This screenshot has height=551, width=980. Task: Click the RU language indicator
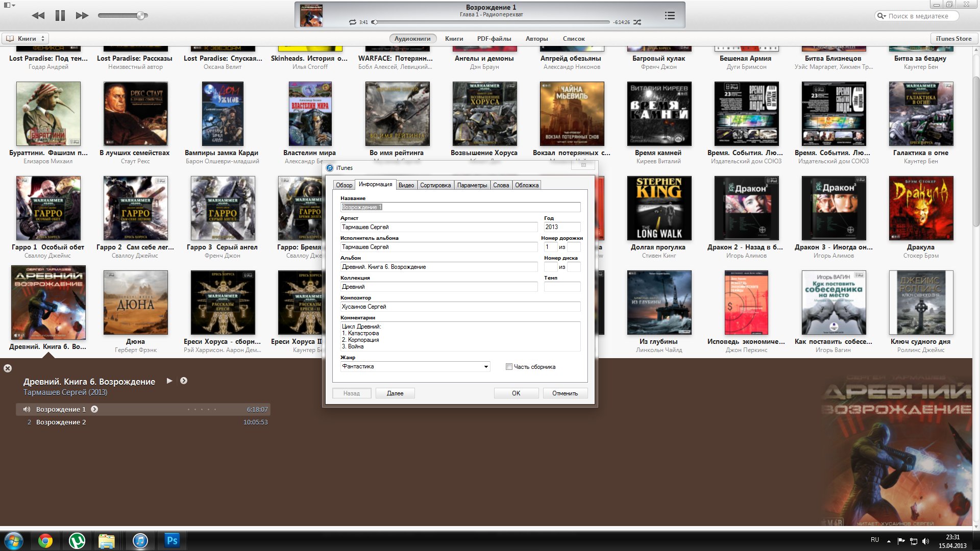point(875,540)
